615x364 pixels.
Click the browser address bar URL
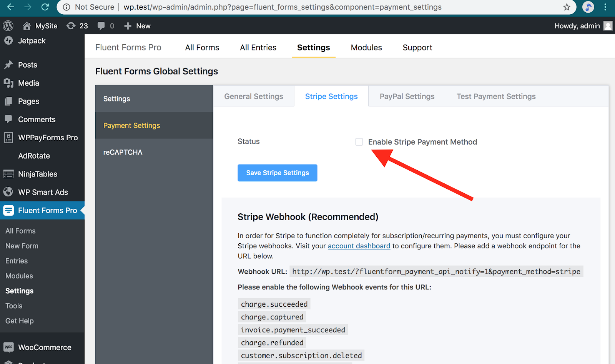[283, 7]
